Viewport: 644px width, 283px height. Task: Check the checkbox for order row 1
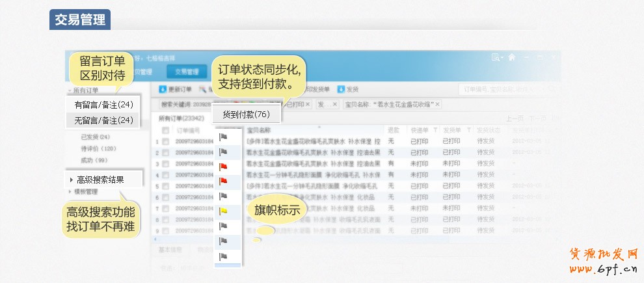[x=165, y=142]
